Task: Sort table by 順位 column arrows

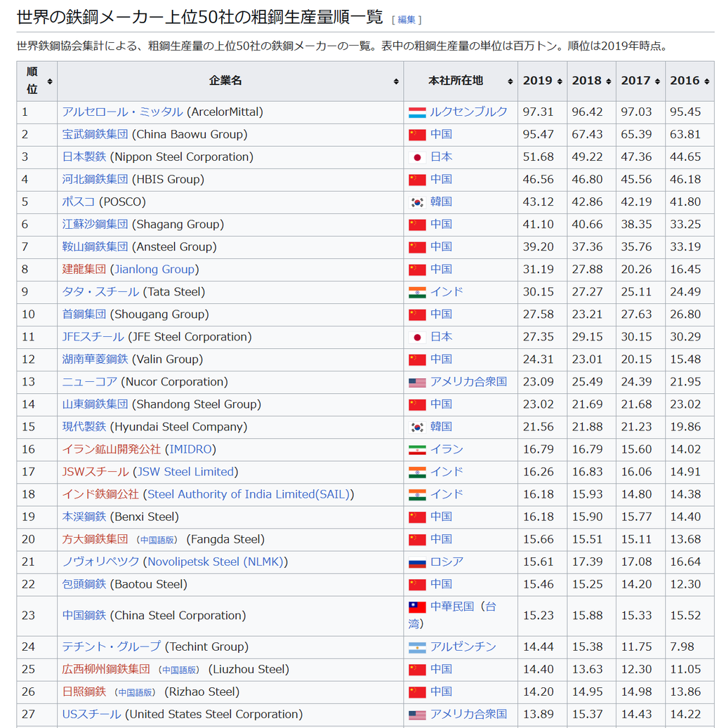Action: (x=50, y=81)
